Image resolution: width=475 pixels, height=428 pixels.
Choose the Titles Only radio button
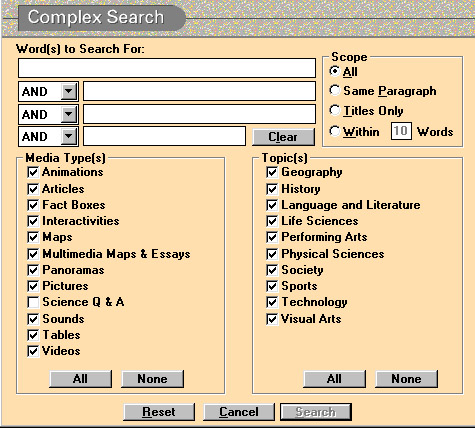point(334,110)
